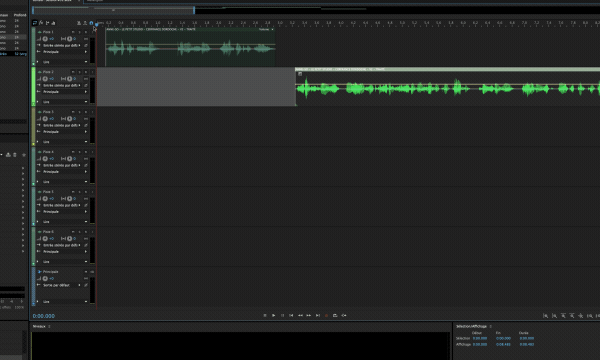Solo Piste 2 with its S button
Image resolution: width=600 pixels, height=360 pixels.
[x=80, y=72]
